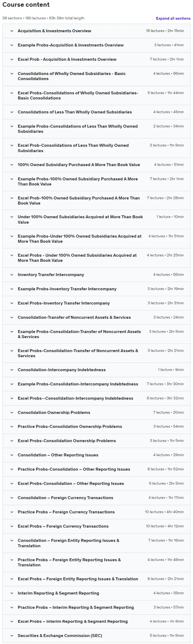Expand chevron for Acquisition & Investments Overview
The image size is (193, 644).
coord(12,31)
